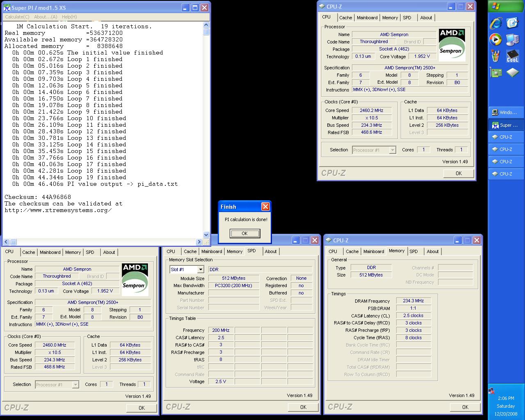Click Super PI horizontal scrollbar right arrow

tap(199, 242)
